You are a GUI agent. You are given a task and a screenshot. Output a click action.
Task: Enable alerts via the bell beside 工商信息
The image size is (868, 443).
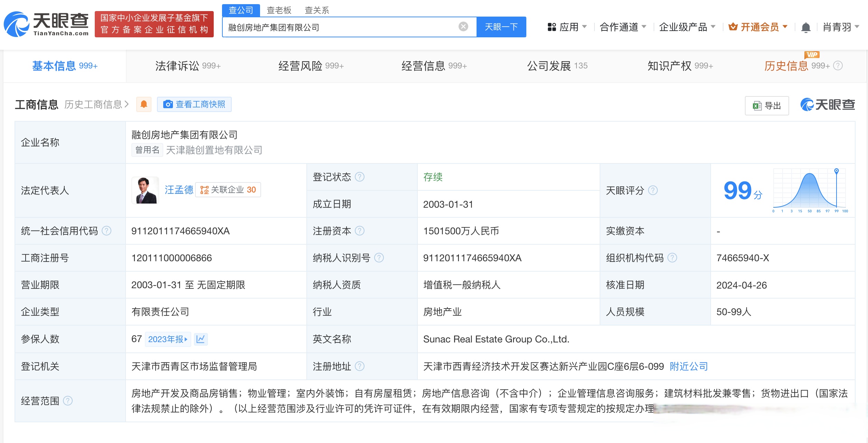(144, 104)
